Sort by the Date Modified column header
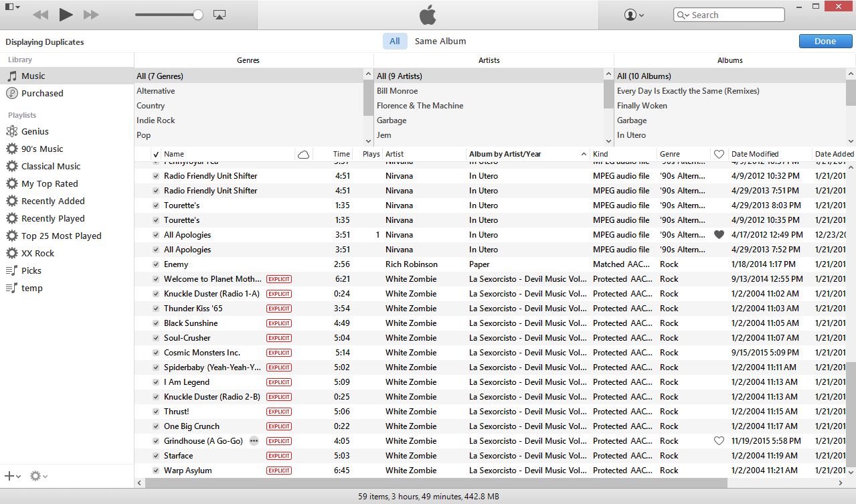Screen dimensions: 856x504 (770, 154)
